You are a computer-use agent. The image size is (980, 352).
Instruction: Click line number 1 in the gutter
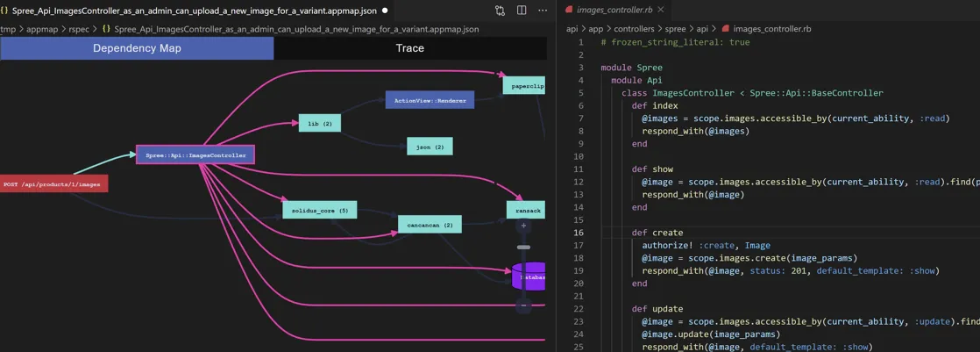[580, 42]
